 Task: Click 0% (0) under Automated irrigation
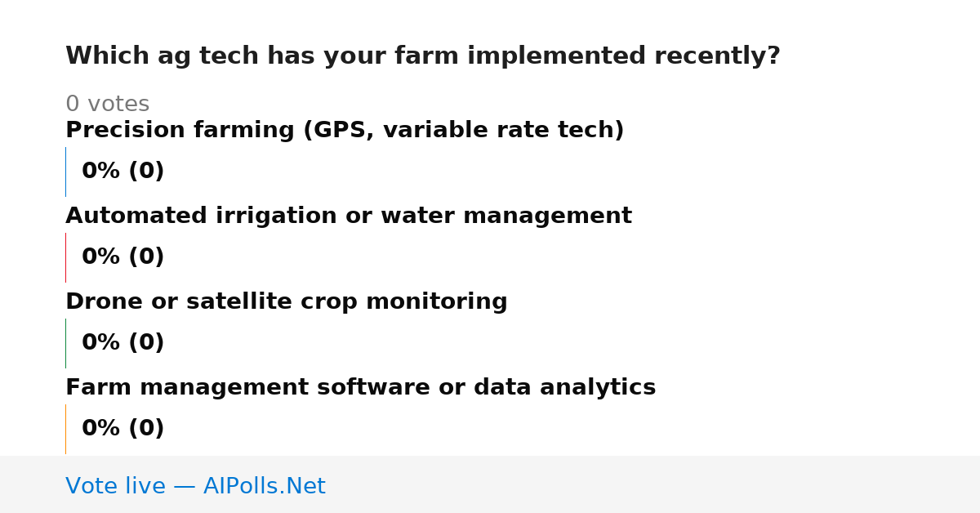[x=122, y=257]
